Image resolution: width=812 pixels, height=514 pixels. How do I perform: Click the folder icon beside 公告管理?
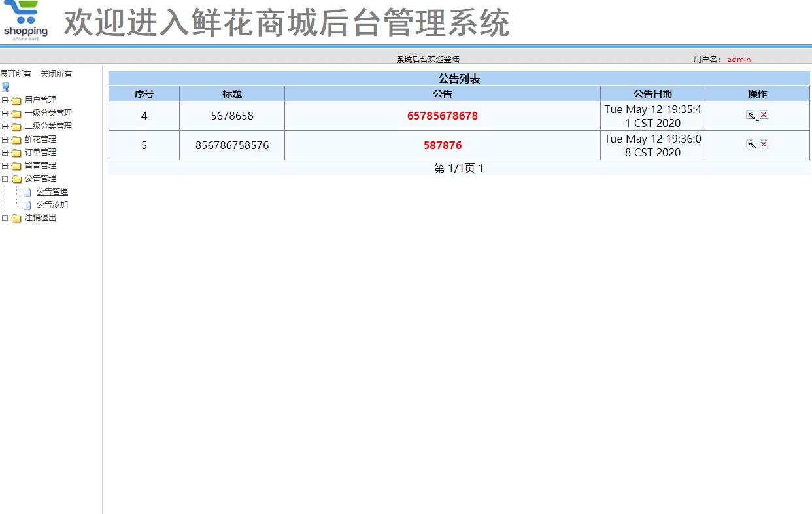pos(18,178)
